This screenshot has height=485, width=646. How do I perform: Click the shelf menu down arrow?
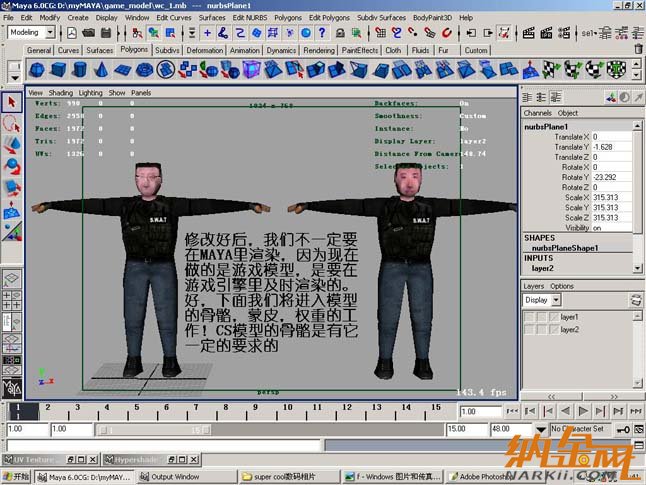[x=14, y=77]
